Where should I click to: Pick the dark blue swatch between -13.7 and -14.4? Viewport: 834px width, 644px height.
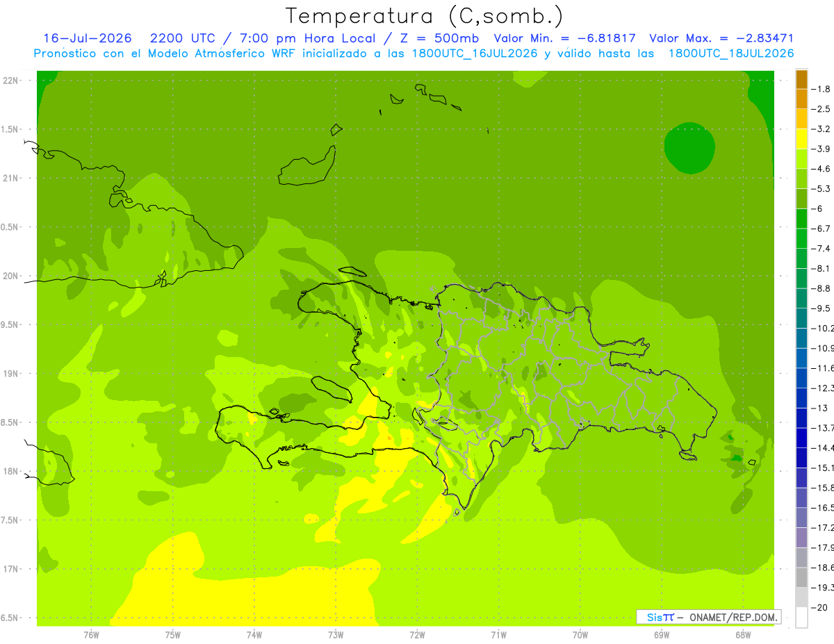click(x=801, y=438)
